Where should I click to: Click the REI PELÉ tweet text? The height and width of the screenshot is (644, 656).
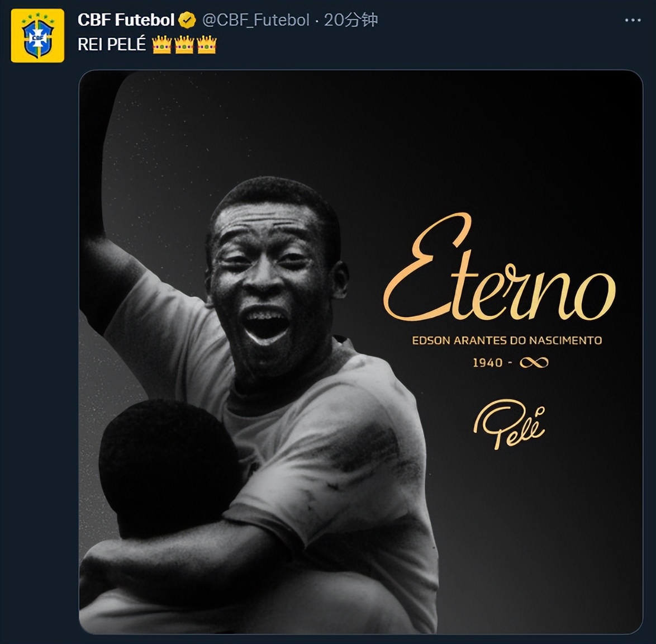[x=111, y=45]
